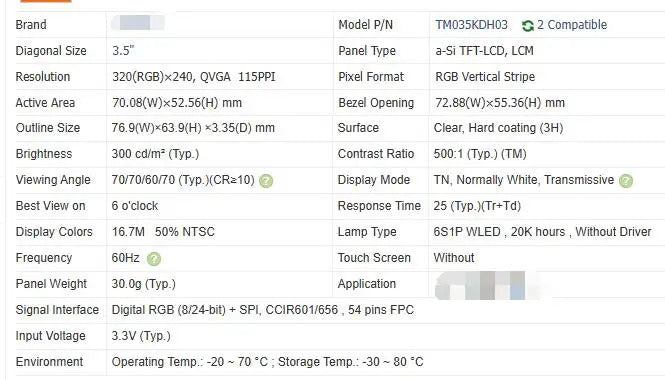Click the Environment operating temperature text

coord(190,362)
